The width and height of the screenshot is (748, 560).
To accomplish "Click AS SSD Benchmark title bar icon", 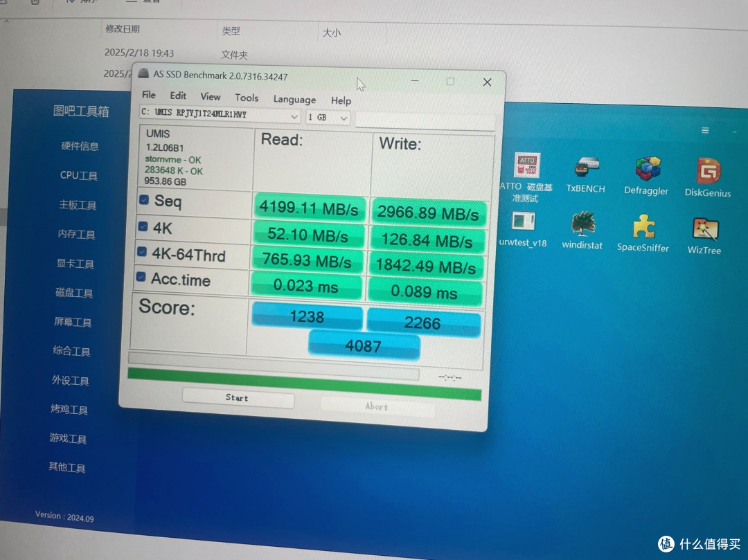I will click(143, 73).
